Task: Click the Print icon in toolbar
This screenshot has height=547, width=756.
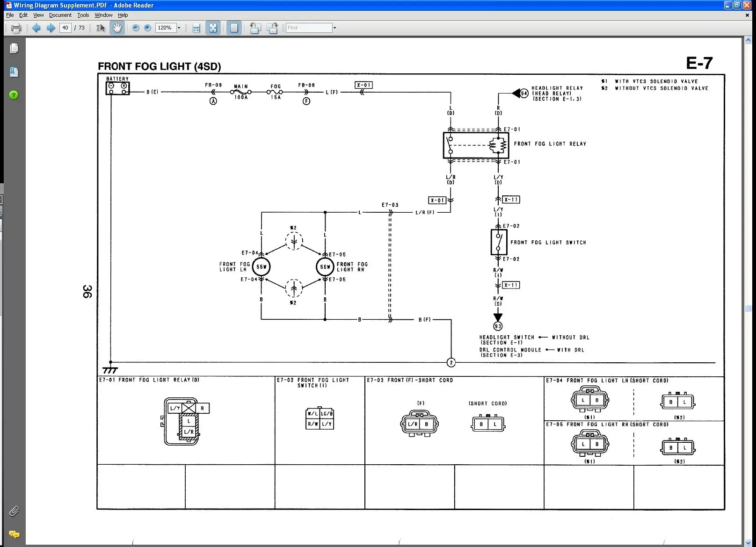Action: pyautogui.click(x=16, y=28)
